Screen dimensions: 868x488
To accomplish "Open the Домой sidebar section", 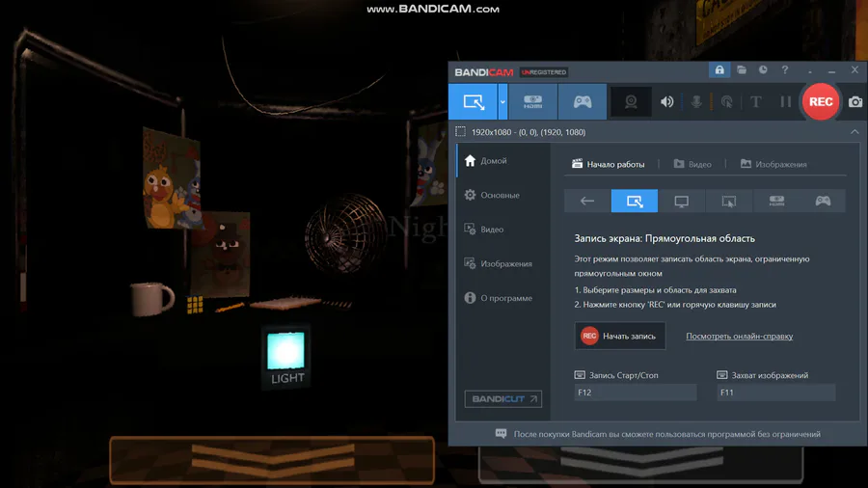I will tap(503, 160).
